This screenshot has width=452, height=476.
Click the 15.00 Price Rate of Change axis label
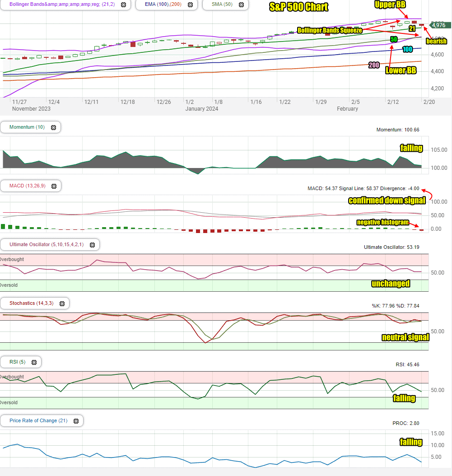[x=438, y=434]
